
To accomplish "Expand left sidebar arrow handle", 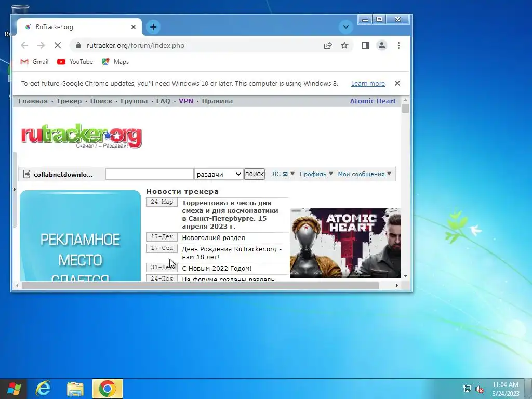I will pos(15,189).
